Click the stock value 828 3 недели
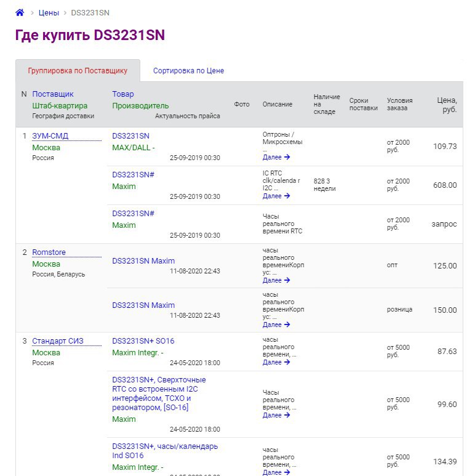Image resolution: width=467 pixels, height=476 pixels. click(324, 185)
